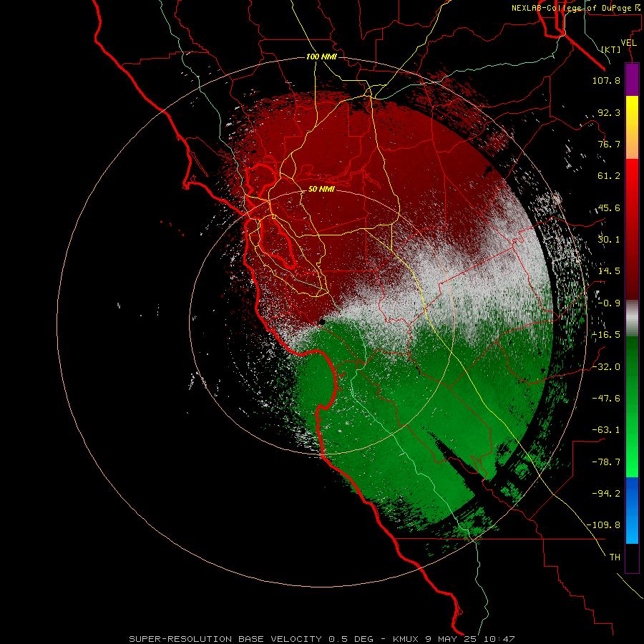
Task: Click the 76.7 value on velocity scale
Action: (609, 144)
